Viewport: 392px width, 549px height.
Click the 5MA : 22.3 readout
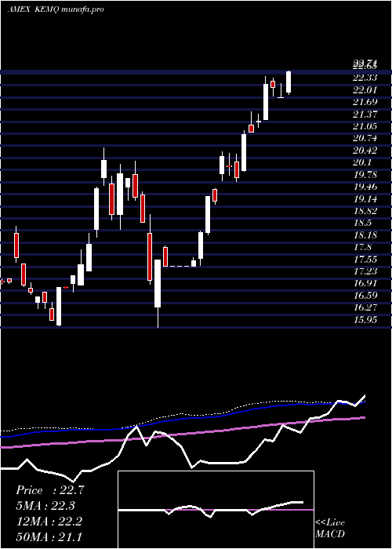tap(45, 506)
